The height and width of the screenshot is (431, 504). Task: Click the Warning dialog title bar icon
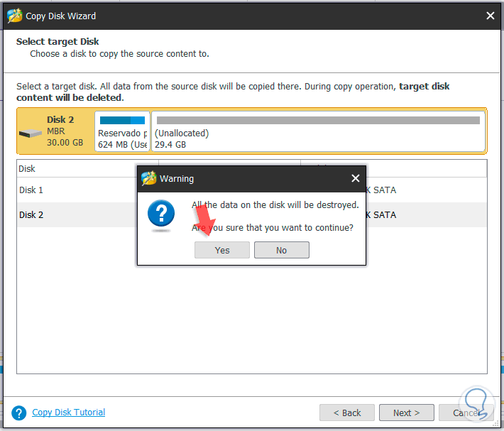tap(149, 178)
